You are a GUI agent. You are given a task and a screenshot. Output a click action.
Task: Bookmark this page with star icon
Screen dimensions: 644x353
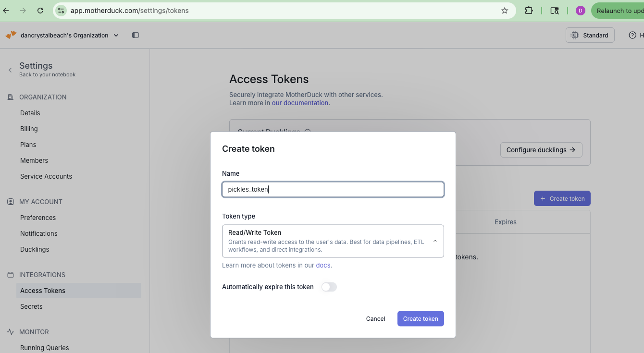505,11
